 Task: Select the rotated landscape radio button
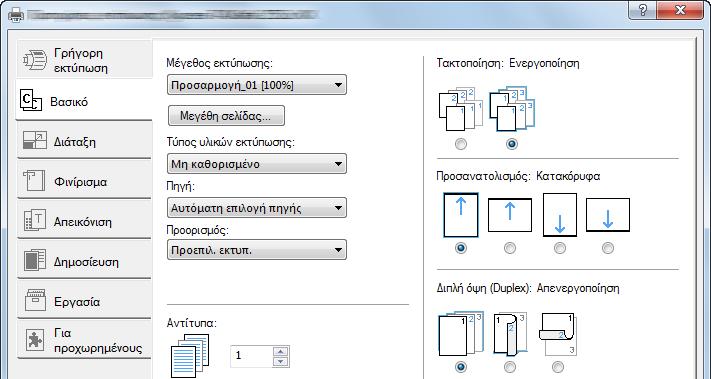pos(608,248)
